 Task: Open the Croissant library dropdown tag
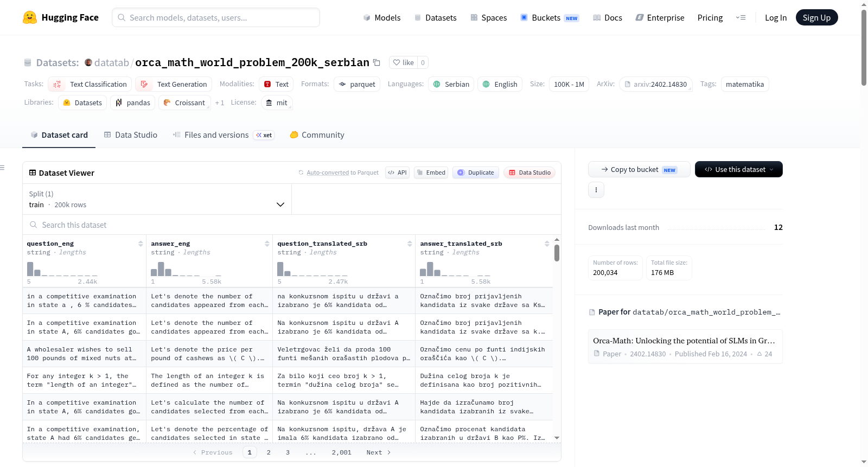(184, 103)
